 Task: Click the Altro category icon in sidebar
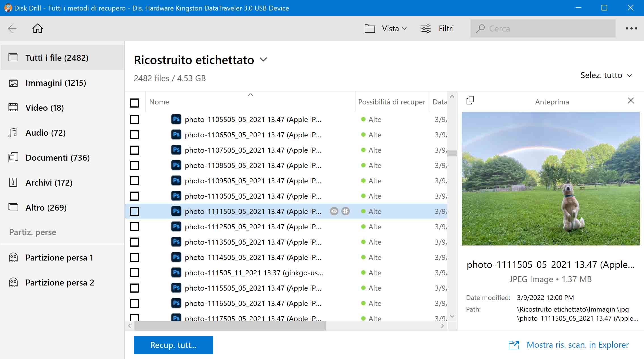[13, 207]
